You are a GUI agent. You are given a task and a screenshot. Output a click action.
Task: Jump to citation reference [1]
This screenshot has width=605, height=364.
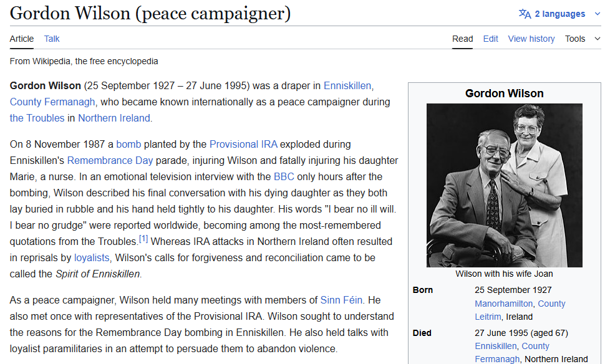click(143, 239)
